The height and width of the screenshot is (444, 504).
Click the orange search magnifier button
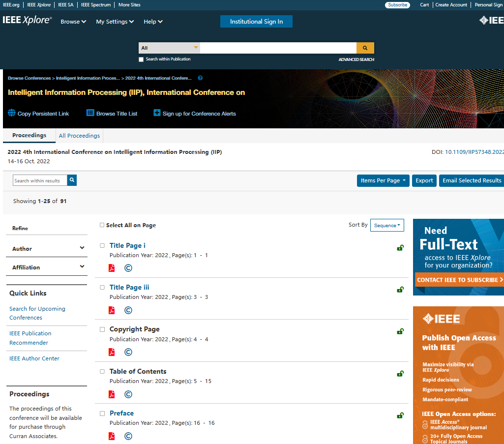pos(365,48)
